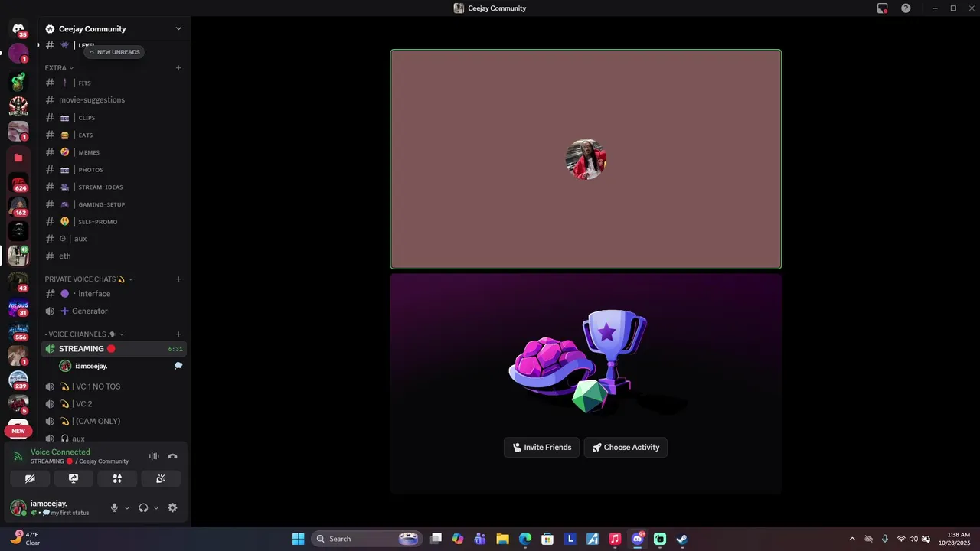Open the Help question mark icon
Viewport: 980px width, 551px height.
(x=906, y=8)
